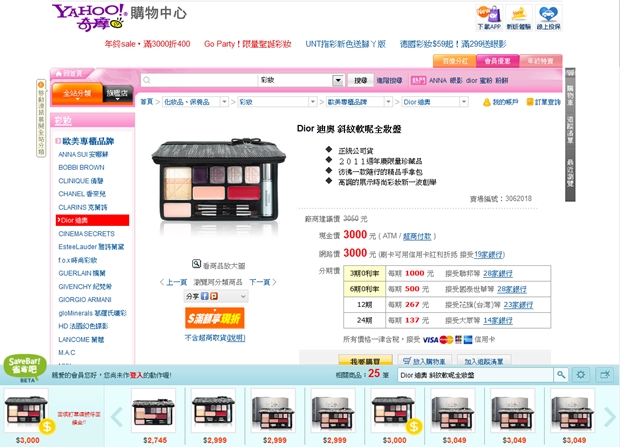This screenshot has height=447, width=620.
Task: Open 28 banks link for 3 installments
Action: point(498,273)
